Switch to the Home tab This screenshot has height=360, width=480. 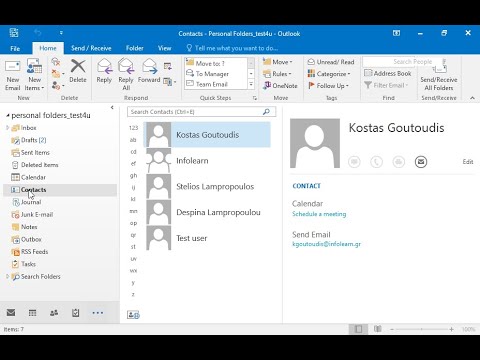tap(48, 48)
